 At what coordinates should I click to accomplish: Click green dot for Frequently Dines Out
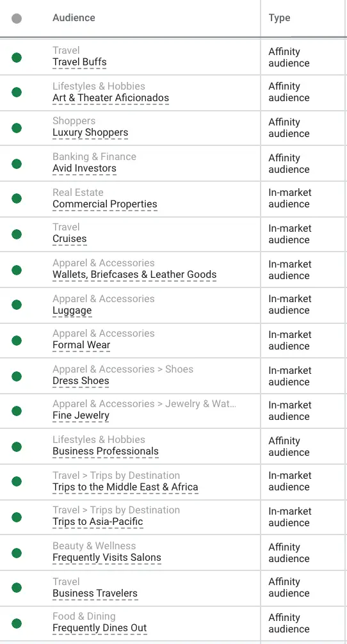[x=17, y=624]
